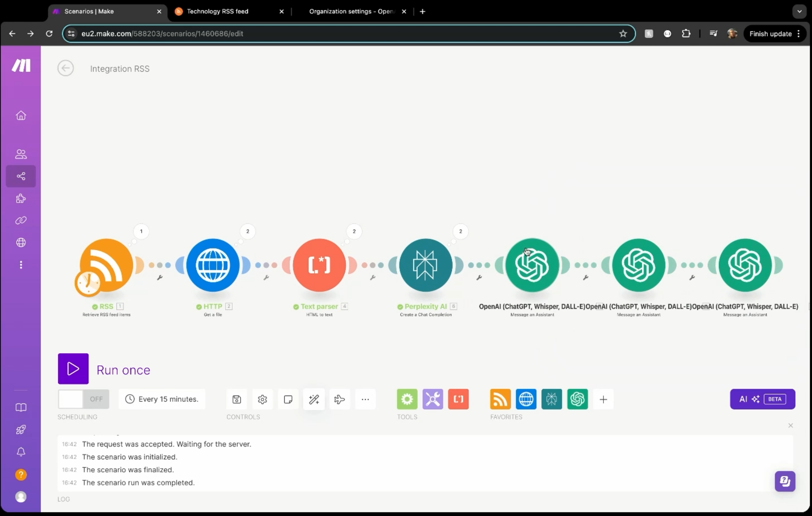Click the Integration RSS scenario name
Image resolution: width=812 pixels, height=516 pixels.
[120, 69]
